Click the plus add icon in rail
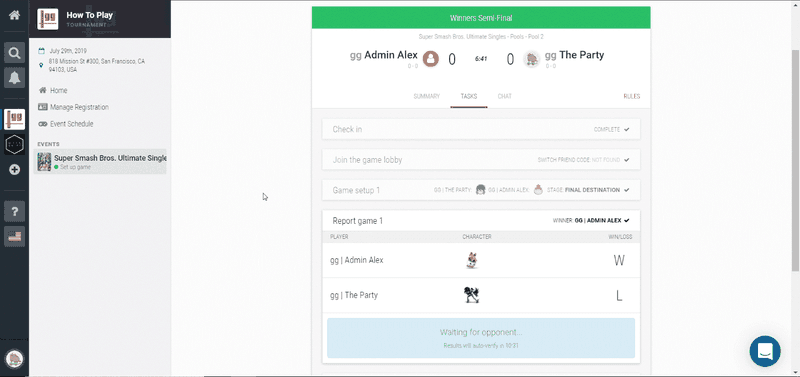The height and width of the screenshot is (377, 800). pos(14,170)
